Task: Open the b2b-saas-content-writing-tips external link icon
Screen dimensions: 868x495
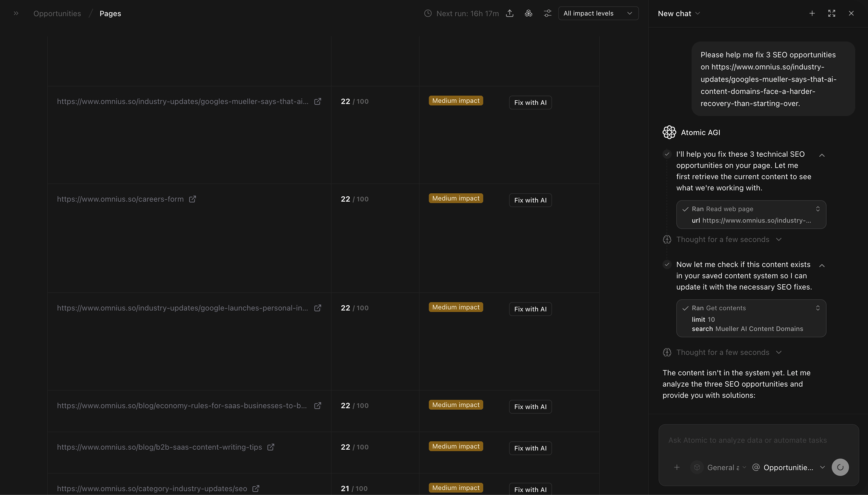Action: coord(271,447)
